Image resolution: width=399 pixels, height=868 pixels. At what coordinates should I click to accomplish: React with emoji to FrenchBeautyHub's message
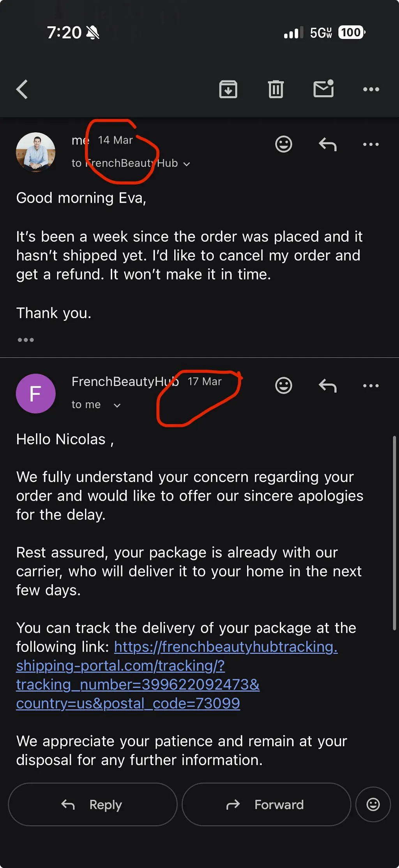coord(283,386)
